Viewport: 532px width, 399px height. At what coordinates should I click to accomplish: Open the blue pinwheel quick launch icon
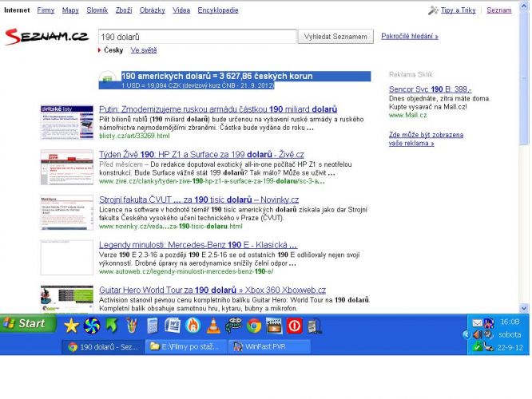tap(92, 326)
